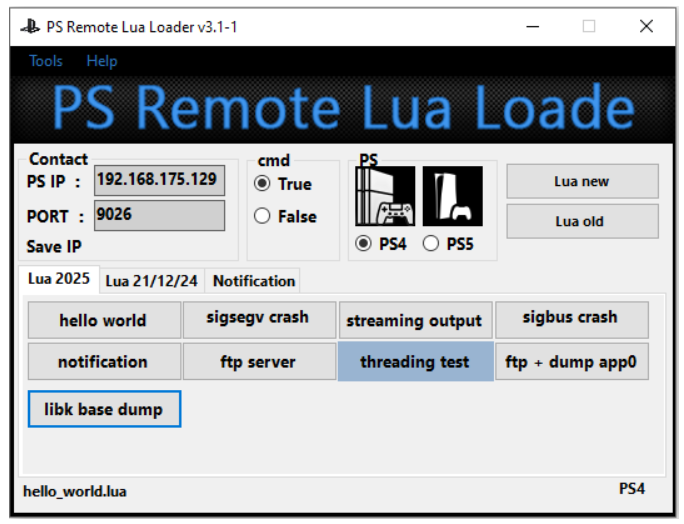
Task: Click the PS4 console image
Action: tap(385, 196)
